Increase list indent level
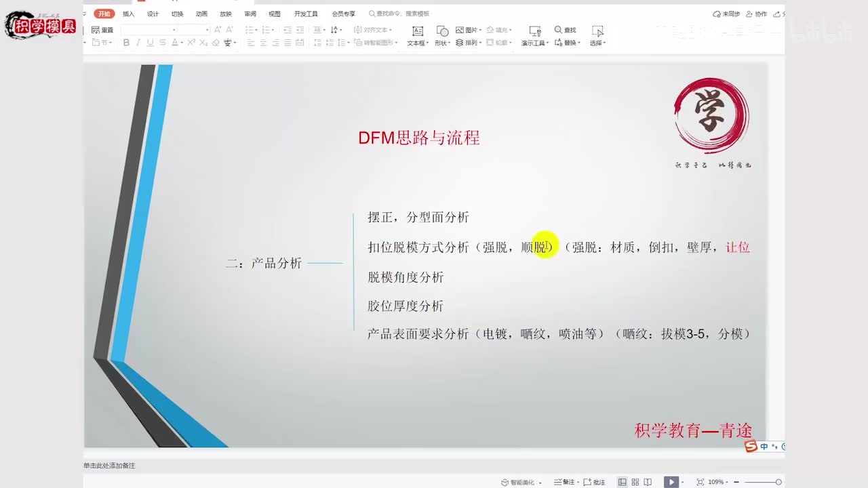Viewport: 868px width, 488px height. click(300, 30)
